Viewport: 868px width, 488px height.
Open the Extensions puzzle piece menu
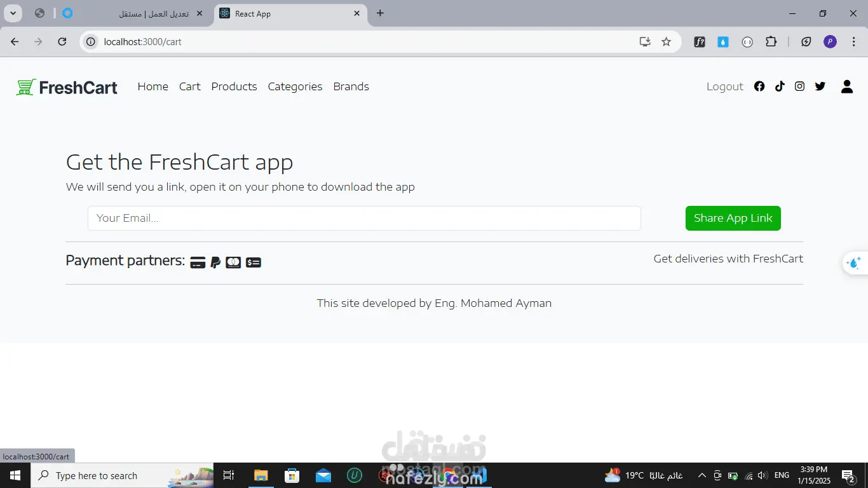tap(771, 42)
